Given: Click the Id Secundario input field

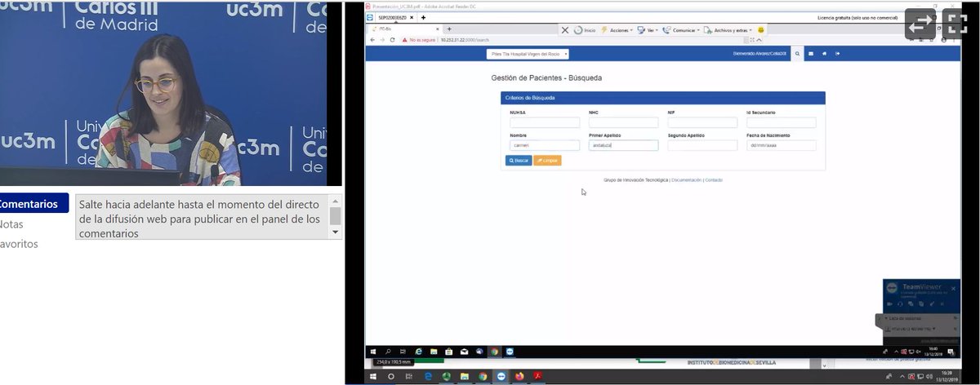Looking at the screenshot, I should [781, 122].
